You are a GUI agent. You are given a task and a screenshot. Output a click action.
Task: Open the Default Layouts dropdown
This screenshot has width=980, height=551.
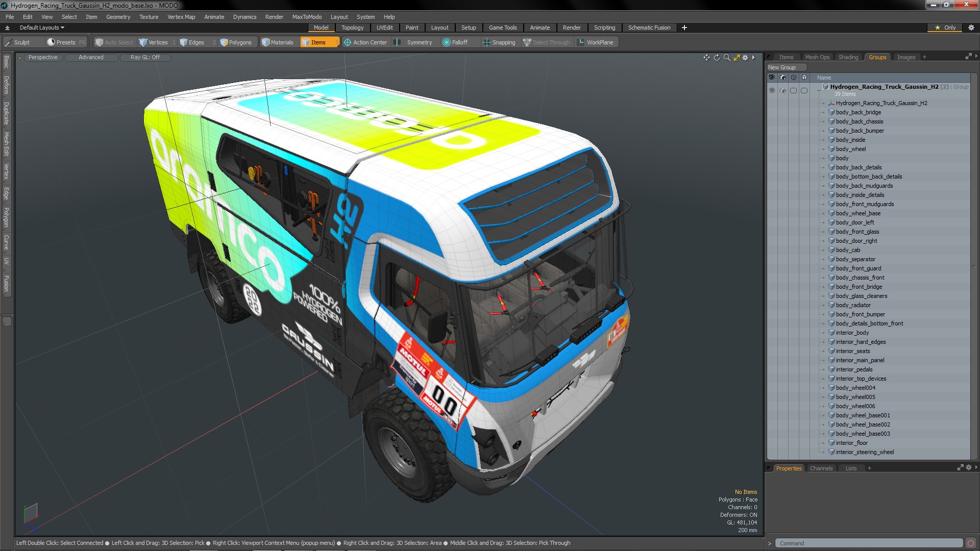pyautogui.click(x=42, y=28)
